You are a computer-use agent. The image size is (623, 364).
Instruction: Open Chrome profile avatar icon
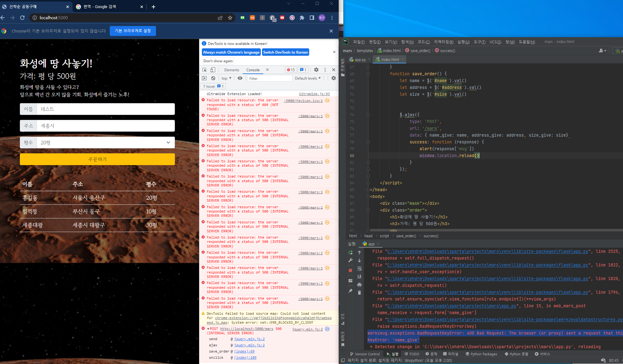coord(322,18)
